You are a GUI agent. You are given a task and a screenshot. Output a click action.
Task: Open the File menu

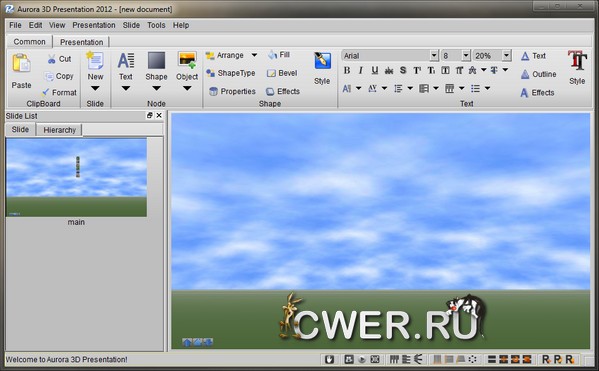[x=15, y=25]
